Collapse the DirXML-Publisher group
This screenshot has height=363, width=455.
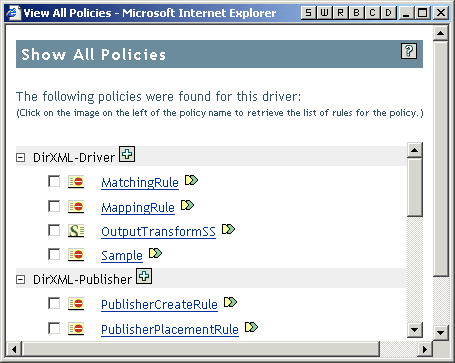click(21, 279)
